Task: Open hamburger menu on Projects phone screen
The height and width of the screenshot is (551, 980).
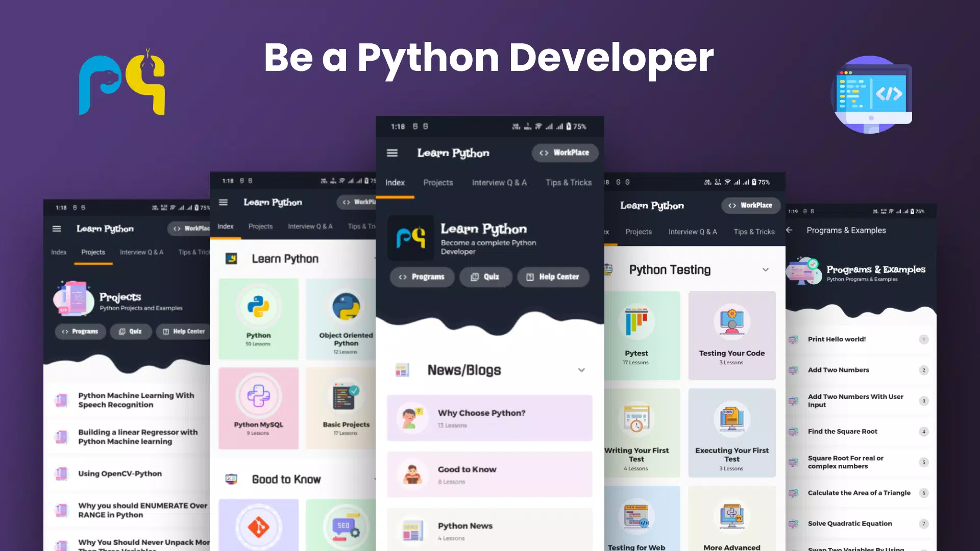Action: point(57,229)
